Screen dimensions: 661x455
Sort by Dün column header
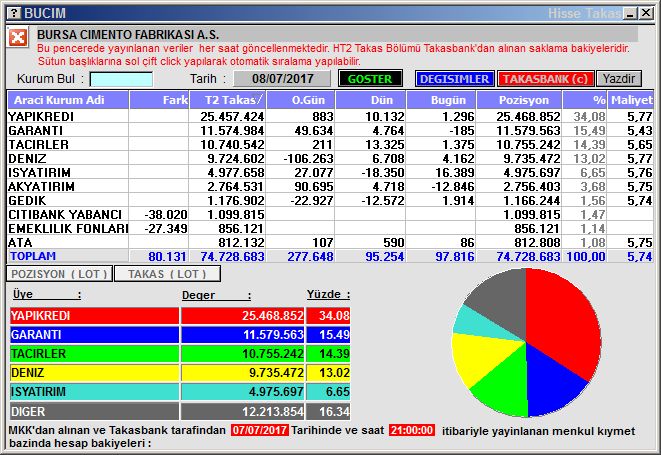coord(371,100)
